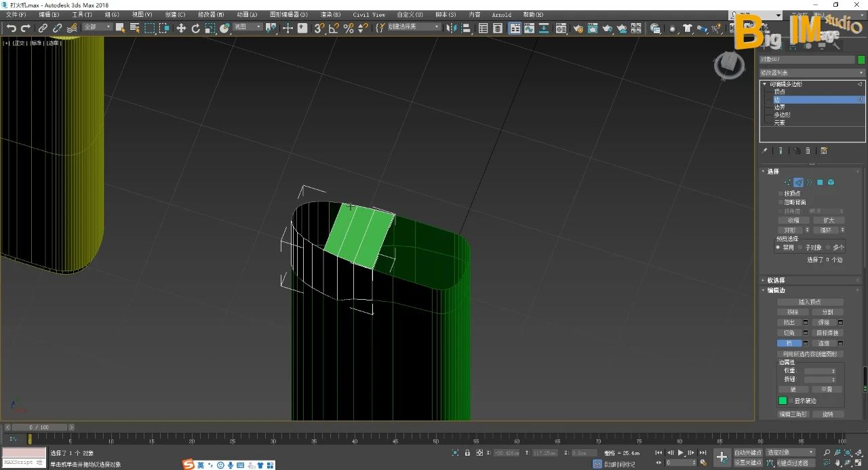Toggle the Angle Snap tool
The height and width of the screenshot is (470, 868).
[x=334, y=28]
